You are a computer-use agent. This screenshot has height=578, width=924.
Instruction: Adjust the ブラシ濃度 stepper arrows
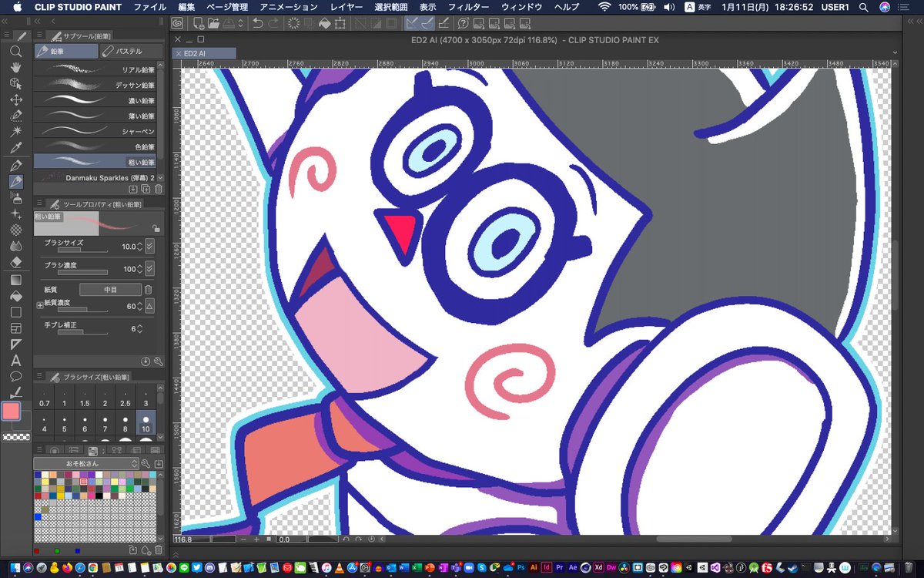140,270
